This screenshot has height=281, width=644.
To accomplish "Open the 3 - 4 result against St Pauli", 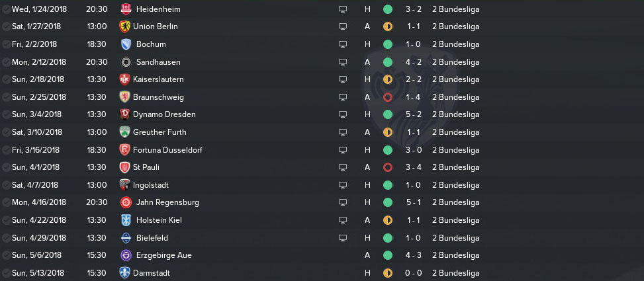I will tap(413, 167).
